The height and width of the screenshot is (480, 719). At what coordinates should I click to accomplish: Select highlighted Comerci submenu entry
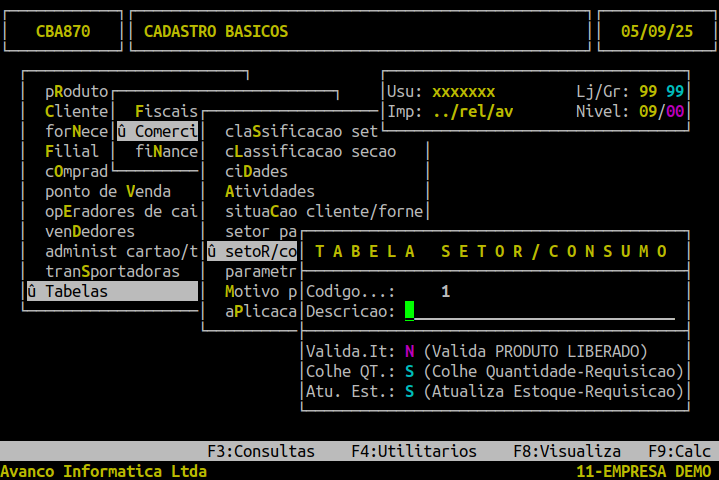pos(157,132)
